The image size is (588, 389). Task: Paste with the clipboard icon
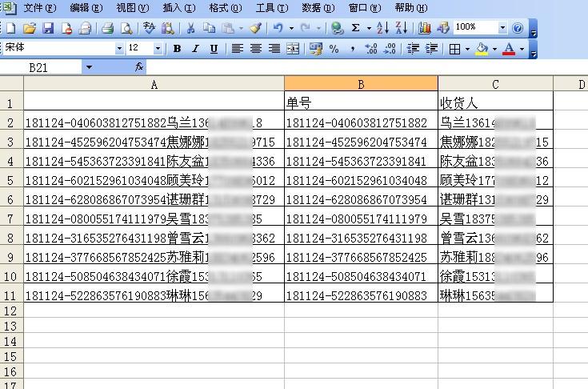coord(228,28)
